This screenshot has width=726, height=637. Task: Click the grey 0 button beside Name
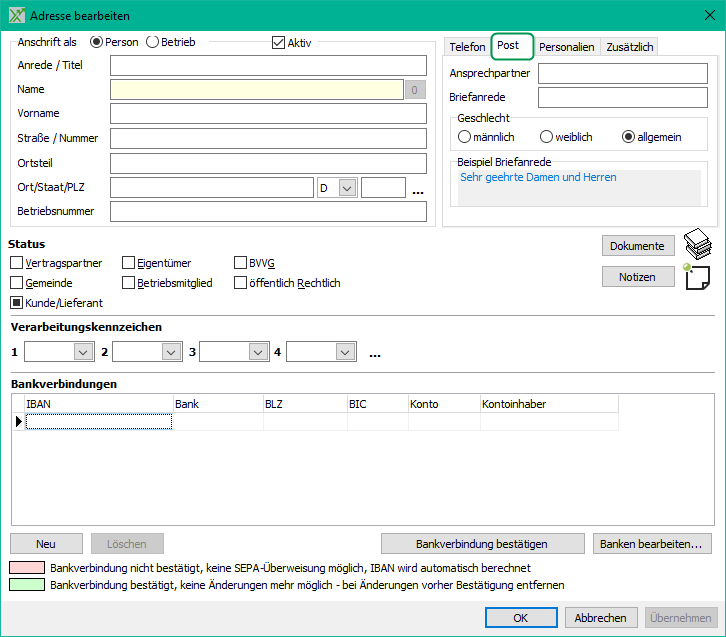point(416,90)
